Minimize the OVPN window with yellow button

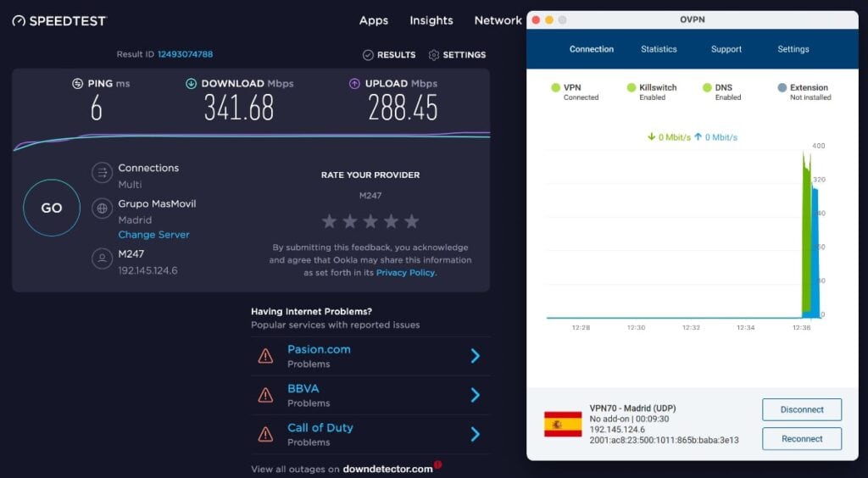pyautogui.click(x=549, y=20)
